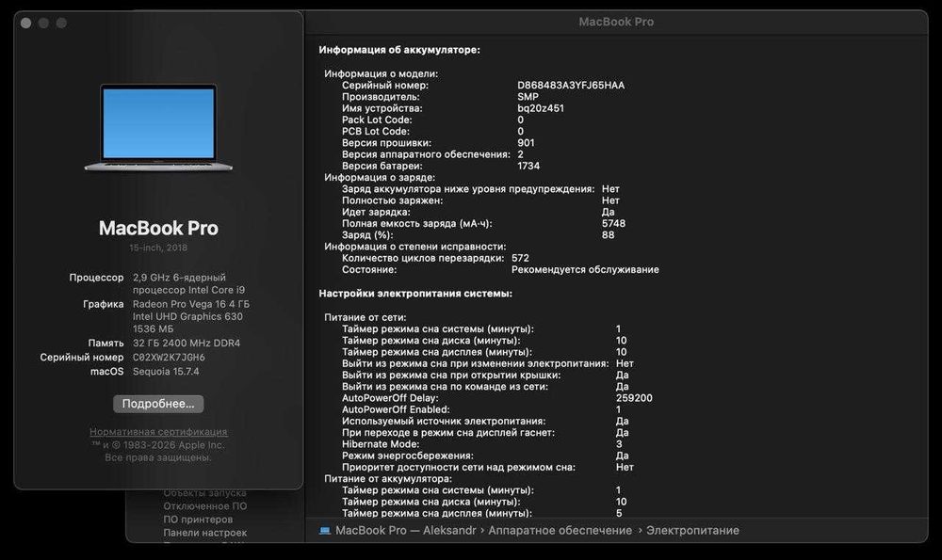
Task: Open the Подробнее… button
Action: (158, 404)
